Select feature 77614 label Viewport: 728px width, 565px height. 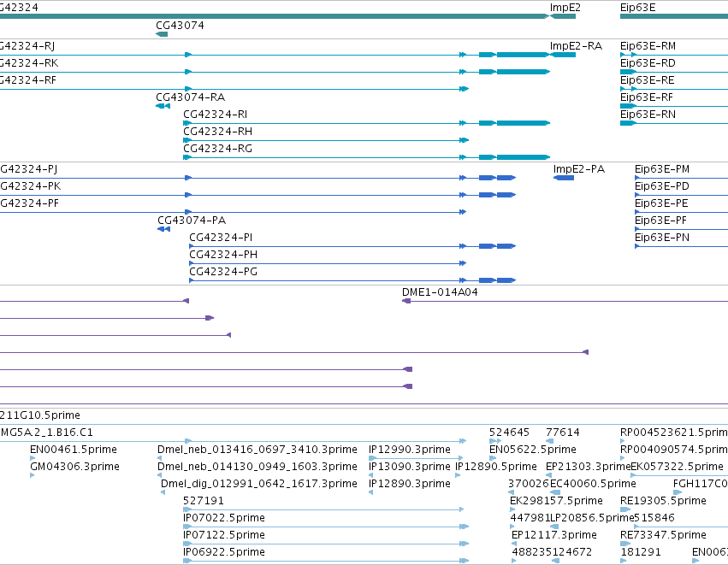click(x=563, y=433)
